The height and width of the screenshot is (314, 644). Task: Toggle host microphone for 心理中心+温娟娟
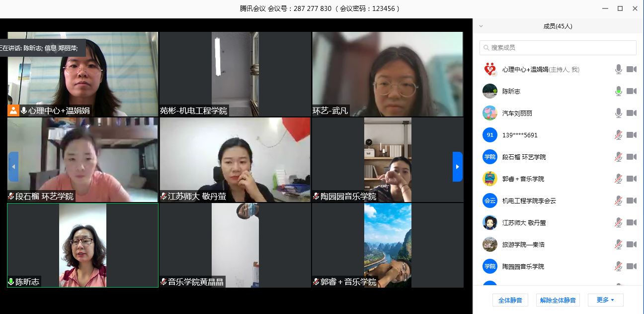click(x=618, y=69)
